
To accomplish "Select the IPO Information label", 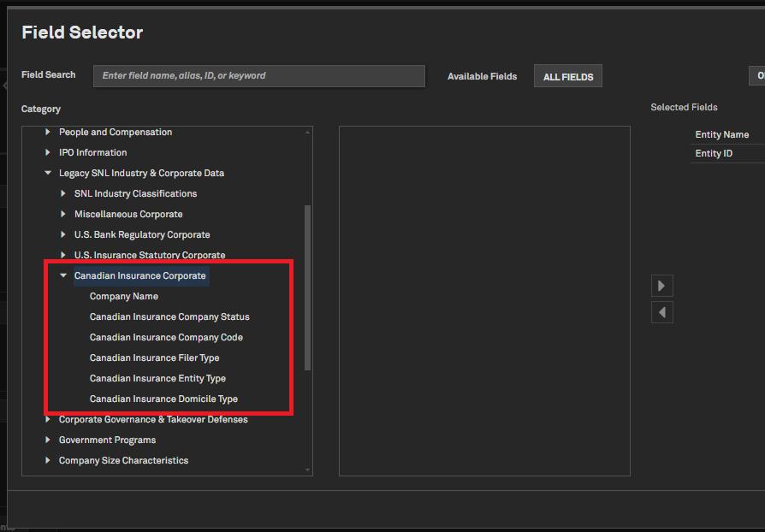I will click(92, 152).
